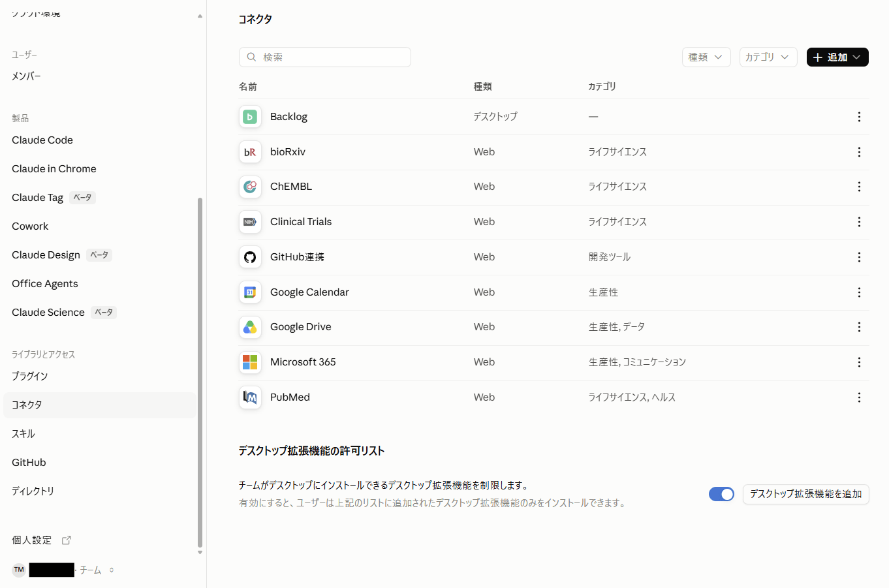Open the ChEMBL connector name

click(291, 187)
